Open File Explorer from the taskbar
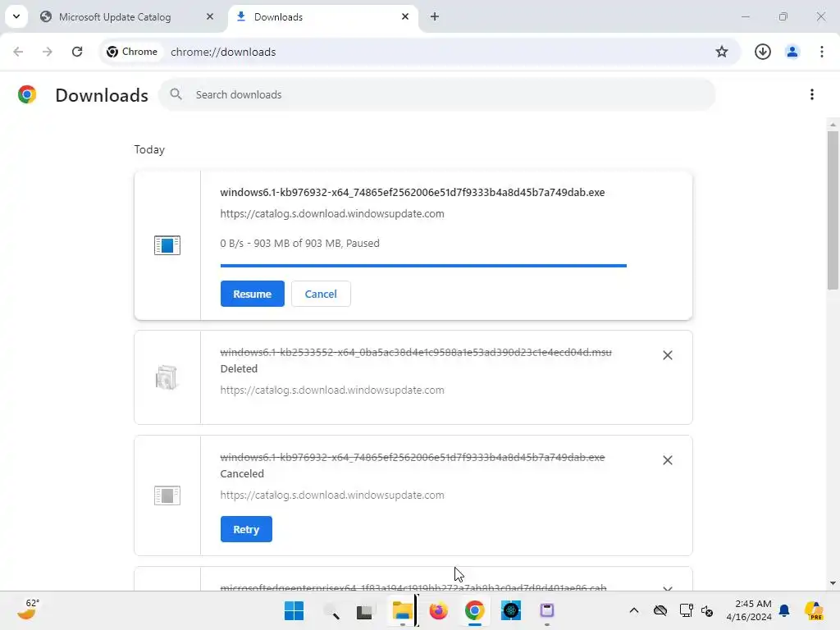This screenshot has width=840, height=630. [402, 610]
